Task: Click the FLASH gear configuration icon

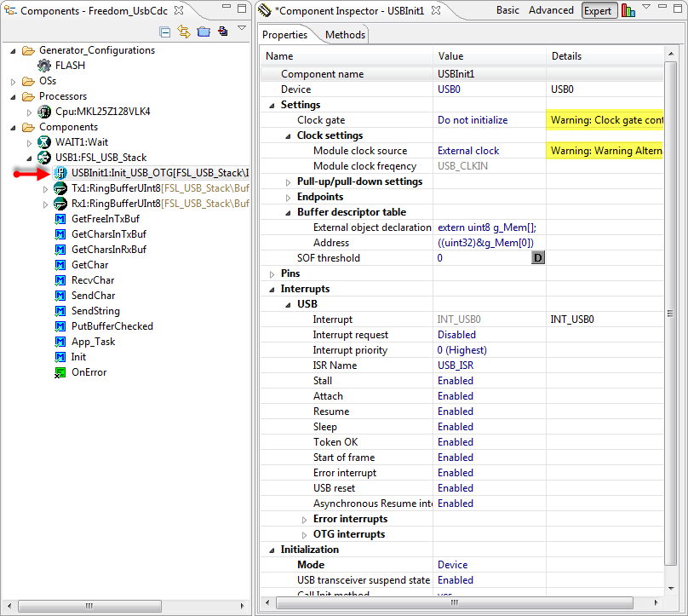Action: pos(44,66)
